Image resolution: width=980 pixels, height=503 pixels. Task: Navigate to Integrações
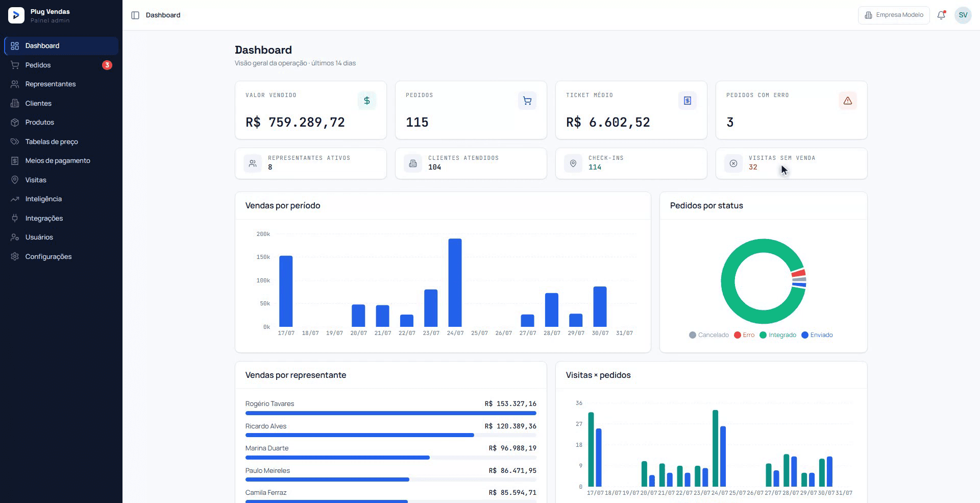pos(61,218)
